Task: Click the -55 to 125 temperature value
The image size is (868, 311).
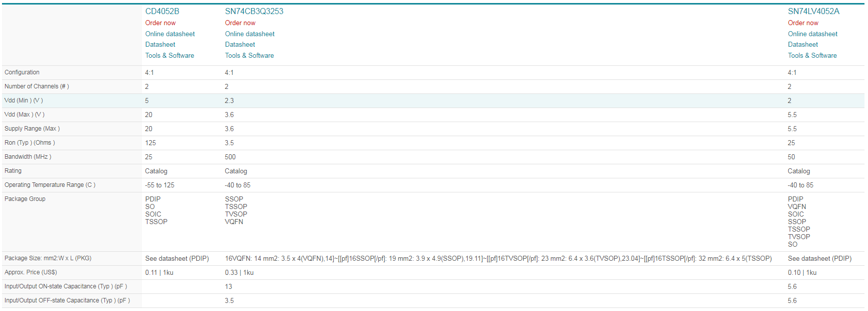Action: [160, 185]
